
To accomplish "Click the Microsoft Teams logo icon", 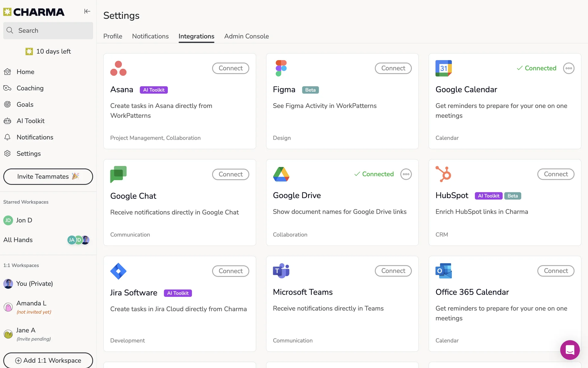I will [x=281, y=271].
